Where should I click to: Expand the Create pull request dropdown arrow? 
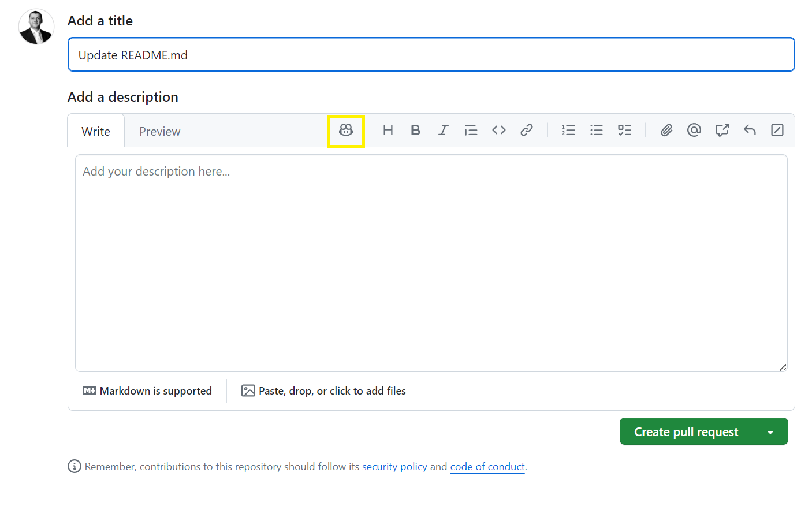click(x=770, y=432)
